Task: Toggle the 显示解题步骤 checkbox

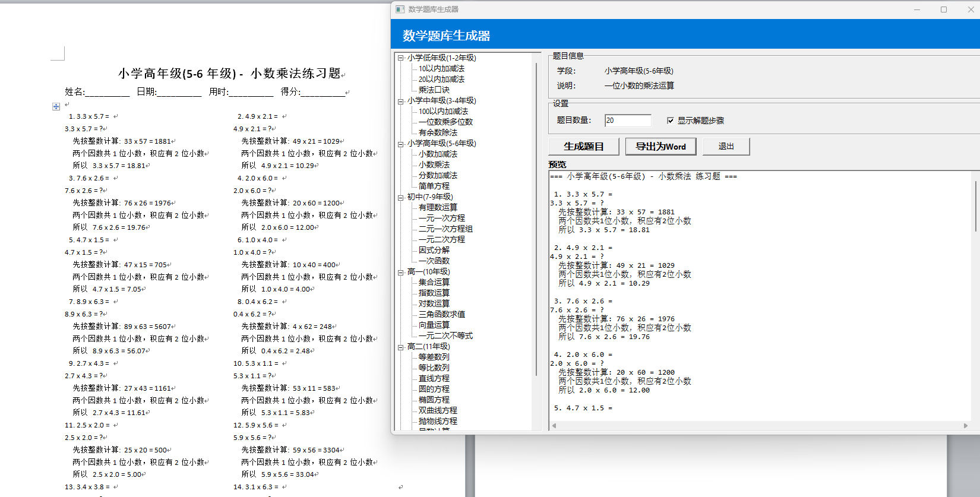Action: click(x=670, y=121)
